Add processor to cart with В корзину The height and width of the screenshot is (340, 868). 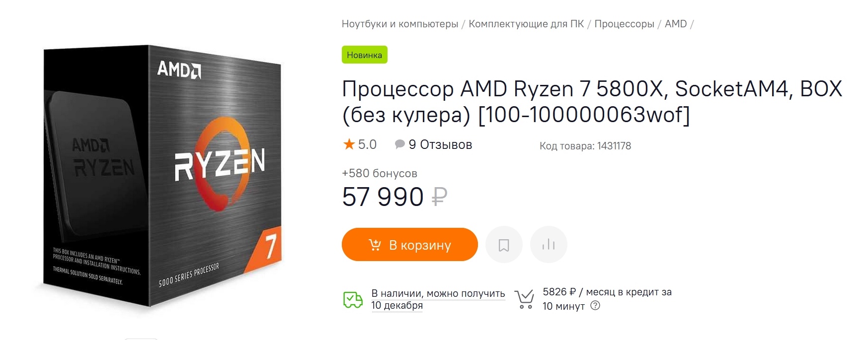409,245
